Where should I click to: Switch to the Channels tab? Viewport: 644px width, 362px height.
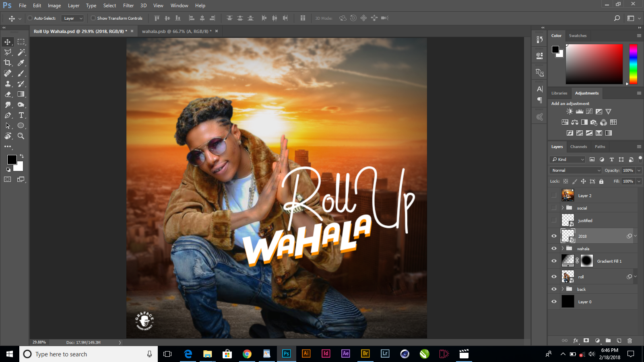coord(578,146)
